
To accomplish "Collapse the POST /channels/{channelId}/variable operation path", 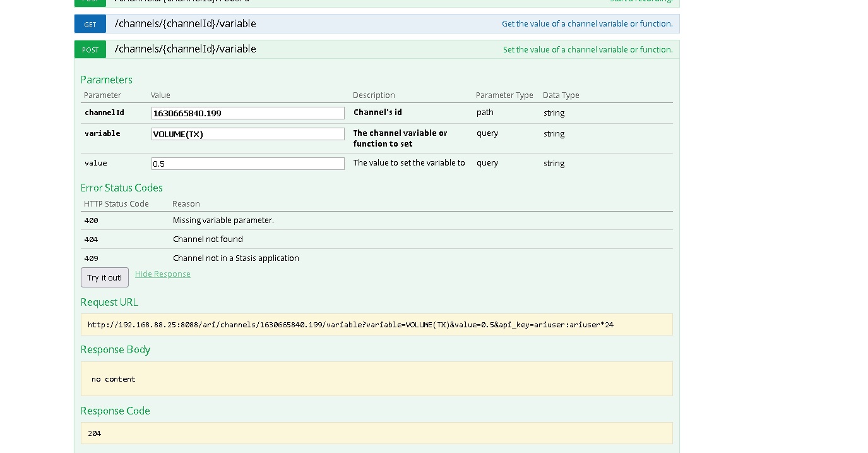I will coord(185,49).
